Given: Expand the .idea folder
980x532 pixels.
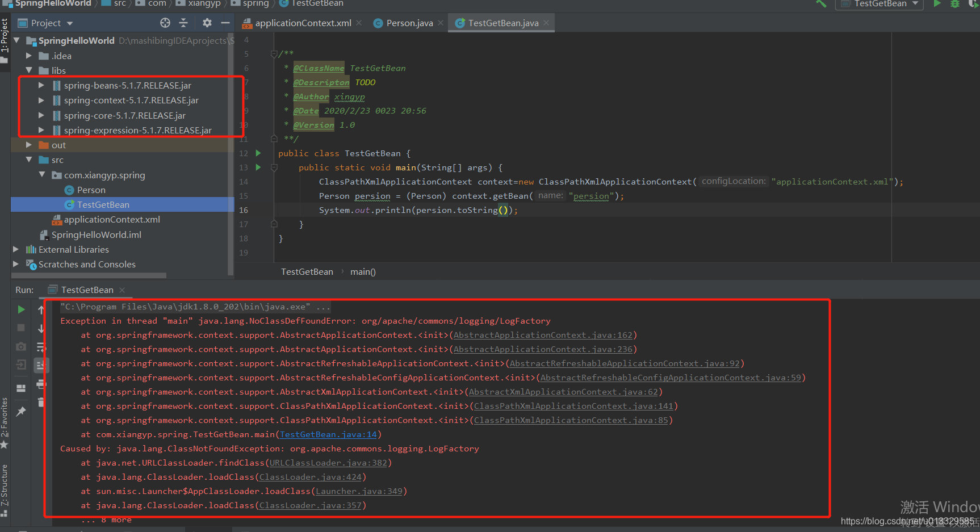Looking at the screenshot, I should click(29, 56).
